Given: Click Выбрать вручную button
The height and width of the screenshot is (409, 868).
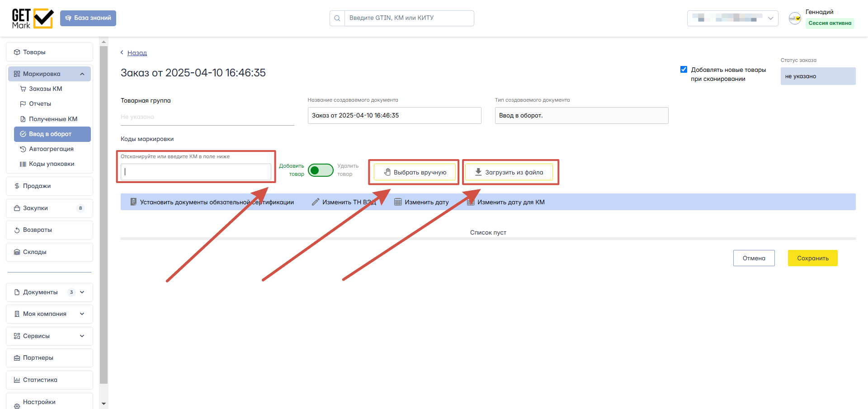Looking at the screenshot, I should point(415,172).
